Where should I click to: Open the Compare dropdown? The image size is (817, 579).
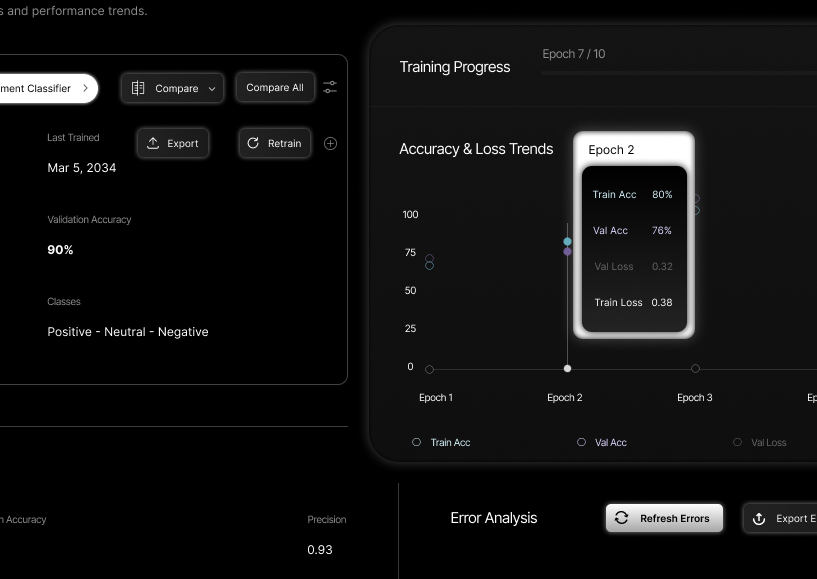(172, 88)
